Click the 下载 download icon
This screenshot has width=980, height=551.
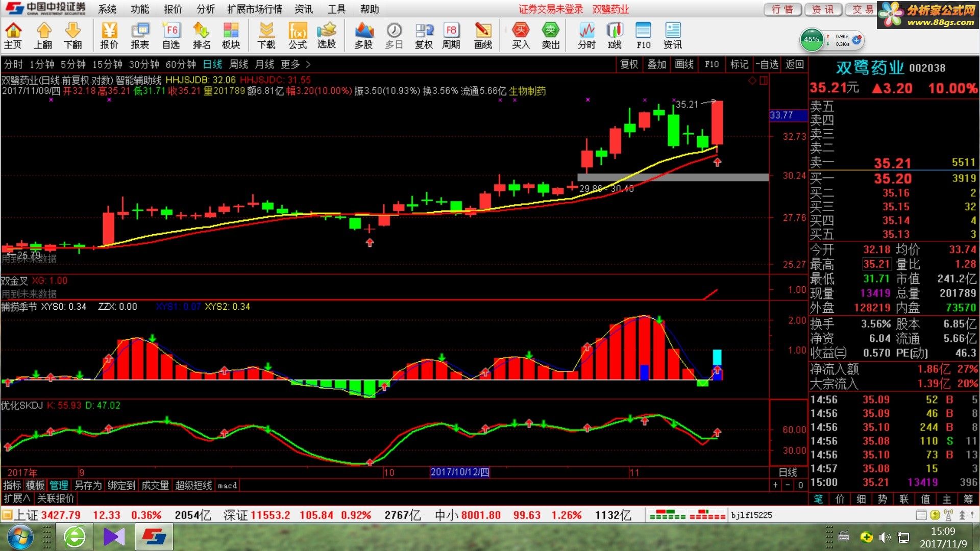point(266,36)
